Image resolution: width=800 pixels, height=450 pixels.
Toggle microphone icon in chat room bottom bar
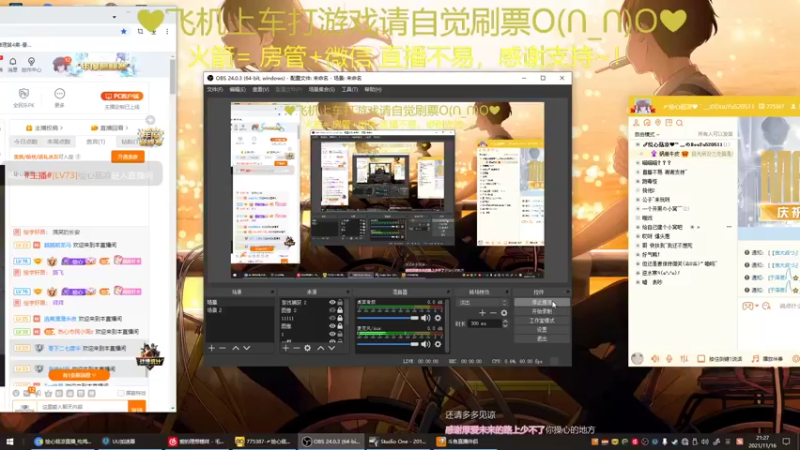(x=669, y=359)
